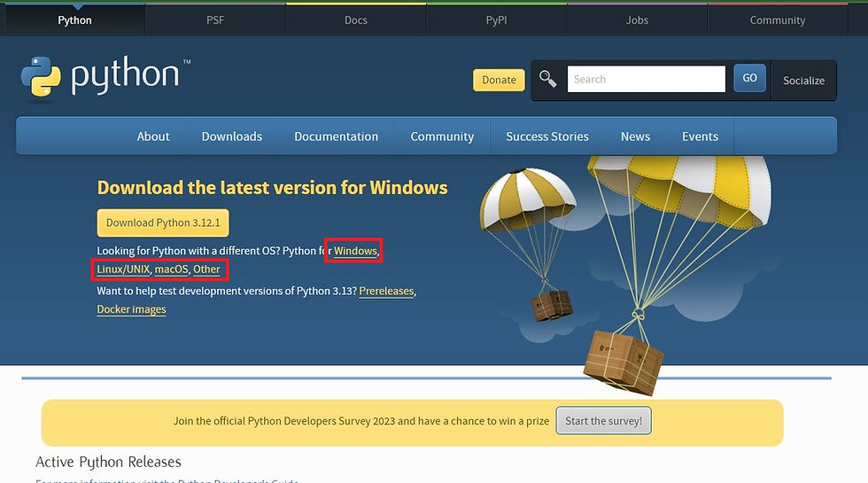Open the Python tab in top bar
Image resolution: width=868 pixels, height=483 pixels.
coord(74,19)
